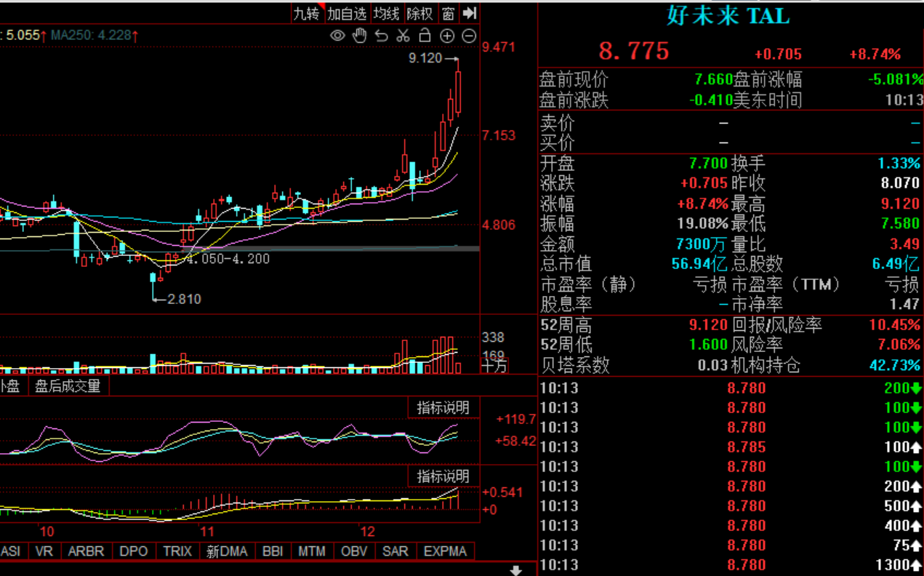Toggle 均线 moving averages
This screenshot has height=576, width=924.
[386, 13]
